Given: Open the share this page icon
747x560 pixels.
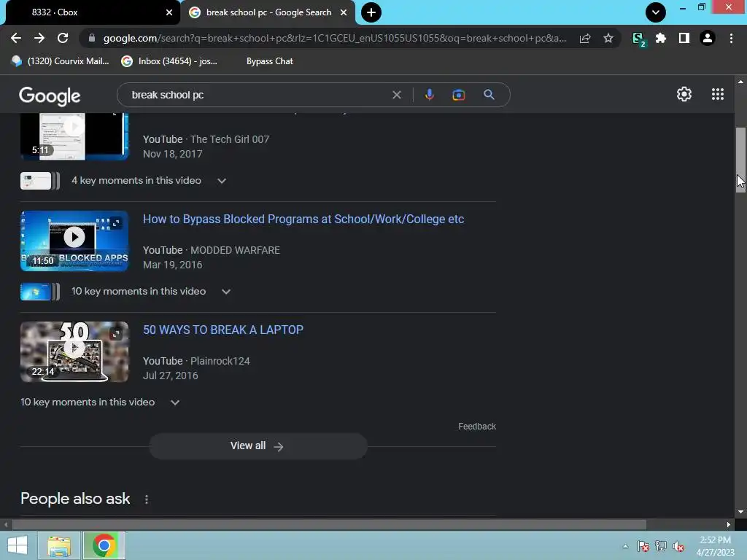Looking at the screenshot, I should (x=585, y=39).
